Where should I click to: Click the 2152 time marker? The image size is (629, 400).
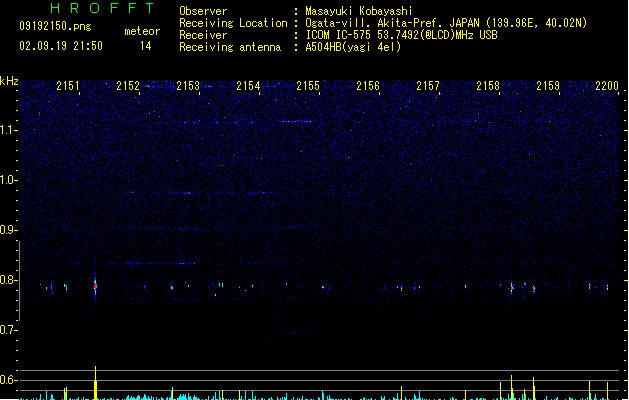[128, 86]
